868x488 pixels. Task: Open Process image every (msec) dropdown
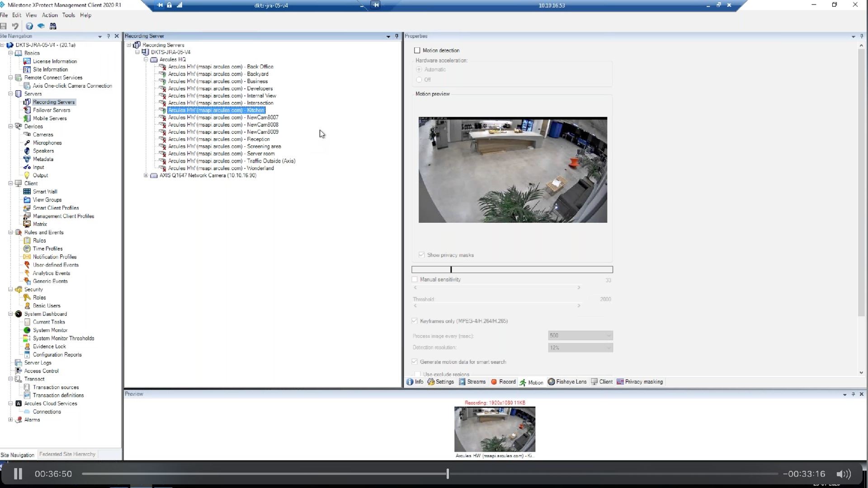coord(580,336)
